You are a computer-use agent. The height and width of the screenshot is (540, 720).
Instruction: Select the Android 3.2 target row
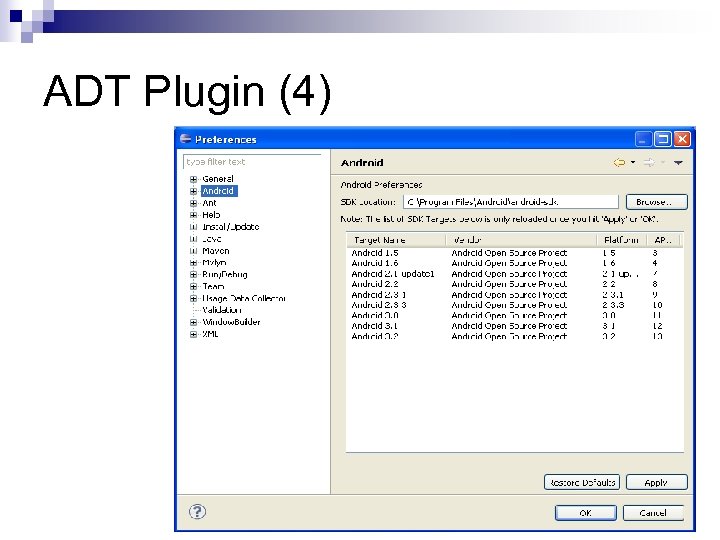point(515,336)
